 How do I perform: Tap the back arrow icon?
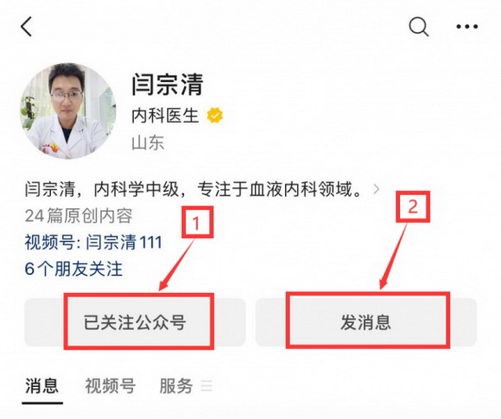coord(26,26)
